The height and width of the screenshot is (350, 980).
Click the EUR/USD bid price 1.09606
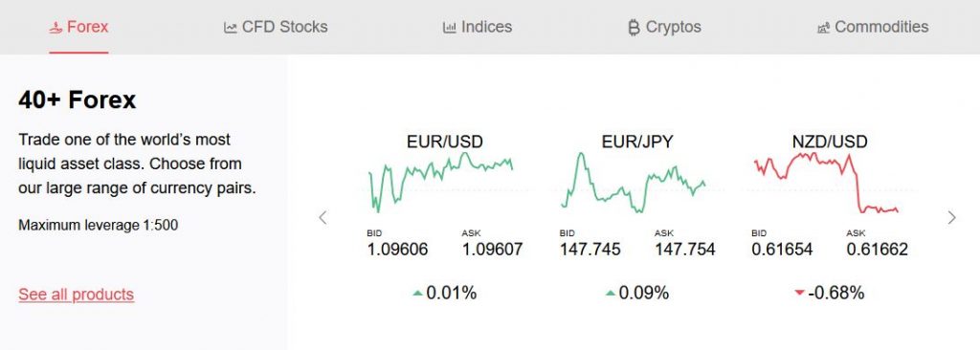397,250
